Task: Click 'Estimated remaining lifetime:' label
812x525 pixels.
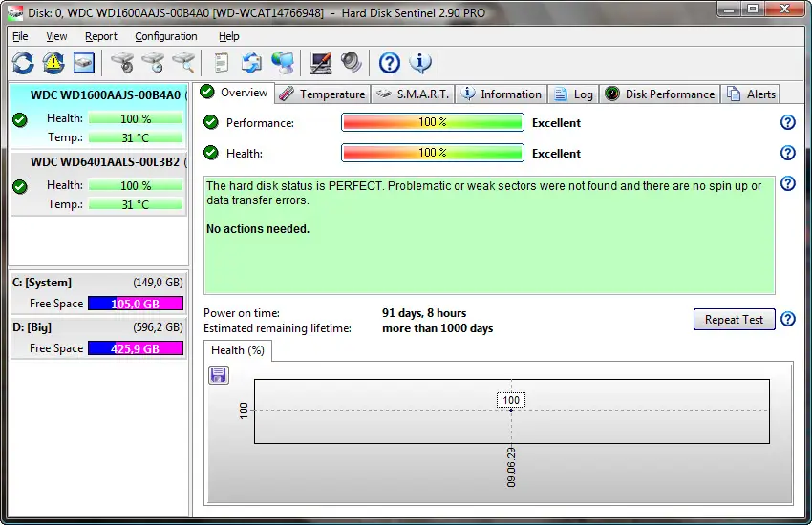Action: coord(277,328)
